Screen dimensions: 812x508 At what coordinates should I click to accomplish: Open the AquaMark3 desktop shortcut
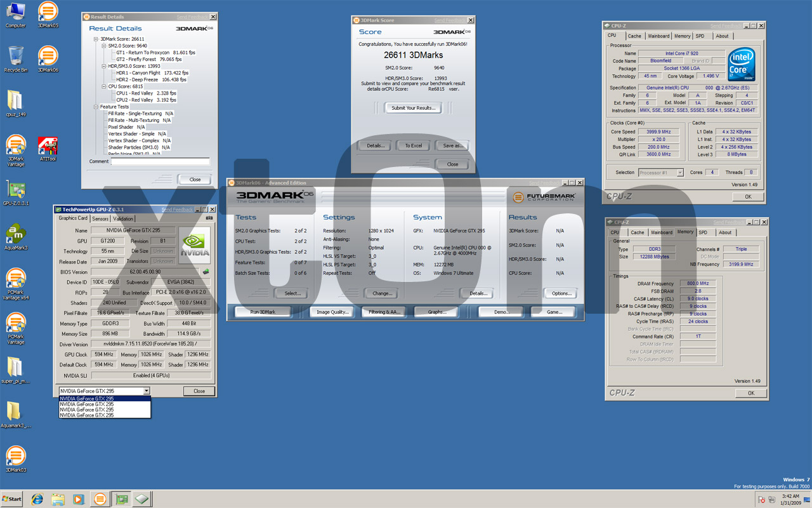coord(15,237)
